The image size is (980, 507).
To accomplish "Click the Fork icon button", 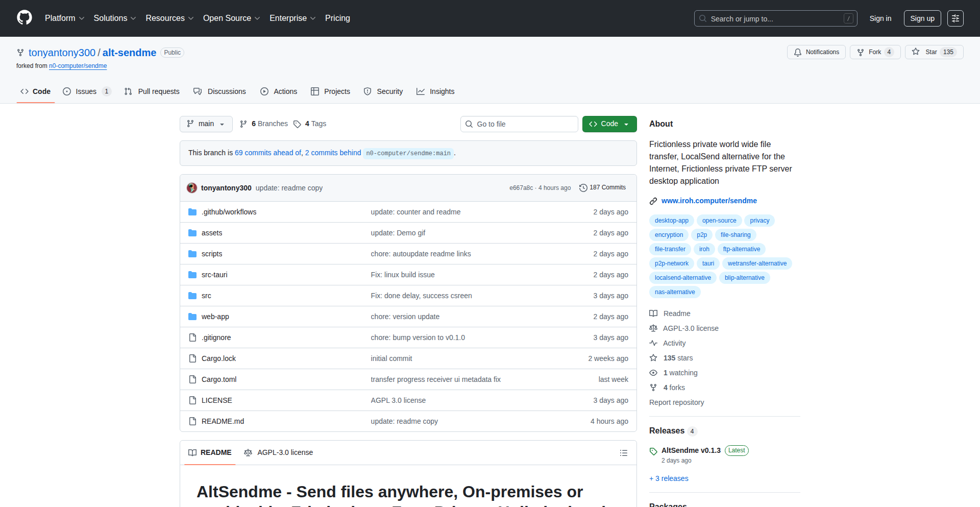I will click(x=861, y=52).
